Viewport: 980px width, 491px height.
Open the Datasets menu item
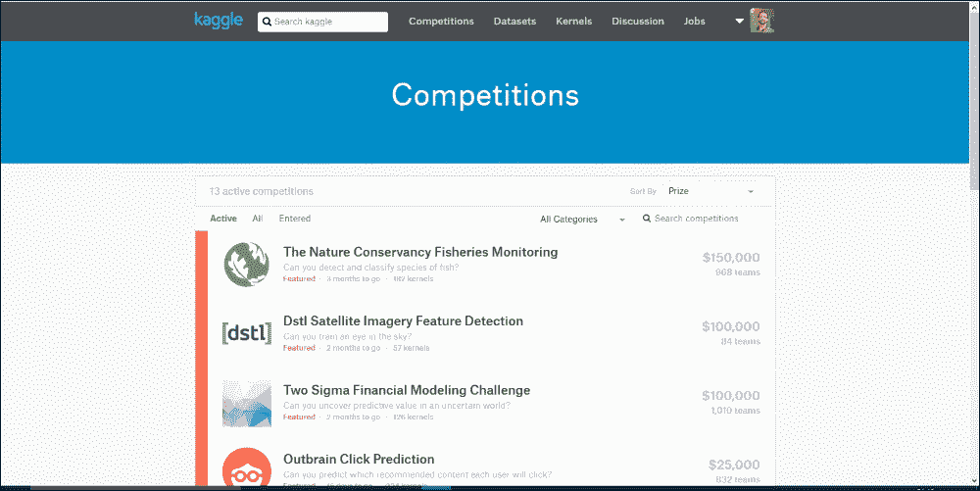(x=515, y=22)
